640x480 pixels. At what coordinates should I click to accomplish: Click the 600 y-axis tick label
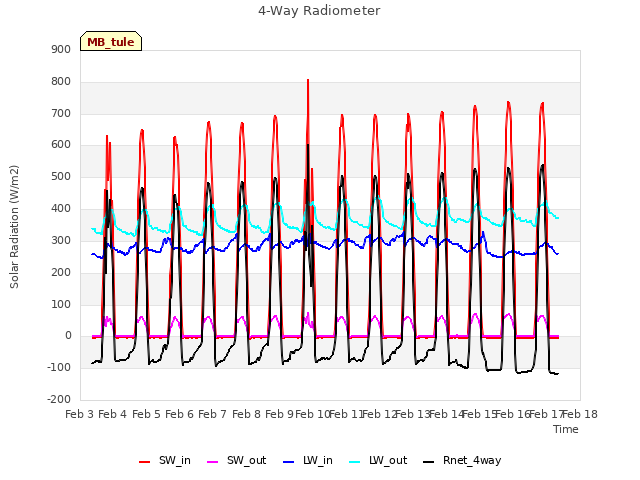coord(61,145)
